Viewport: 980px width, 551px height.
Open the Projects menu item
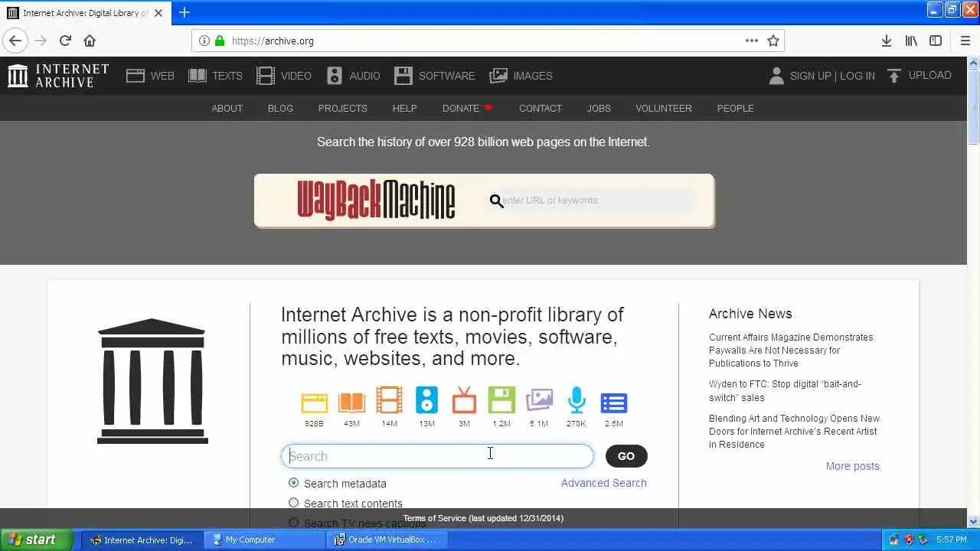[343, 108]
